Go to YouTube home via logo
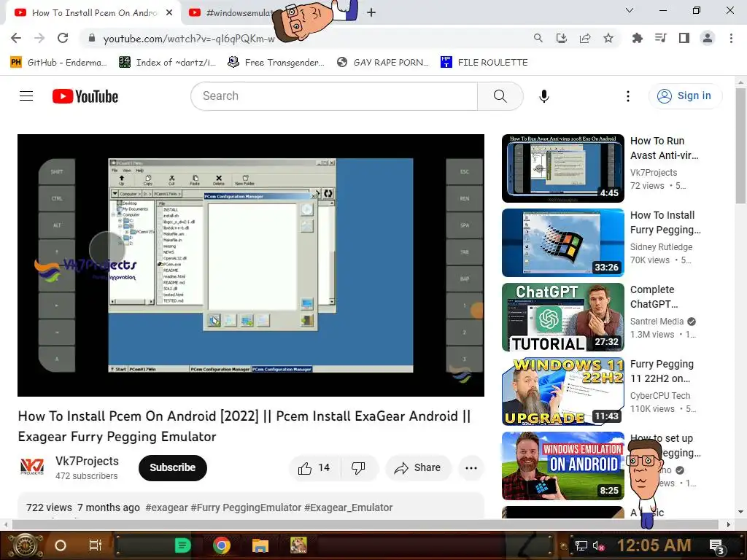 (x=85, y=96)
